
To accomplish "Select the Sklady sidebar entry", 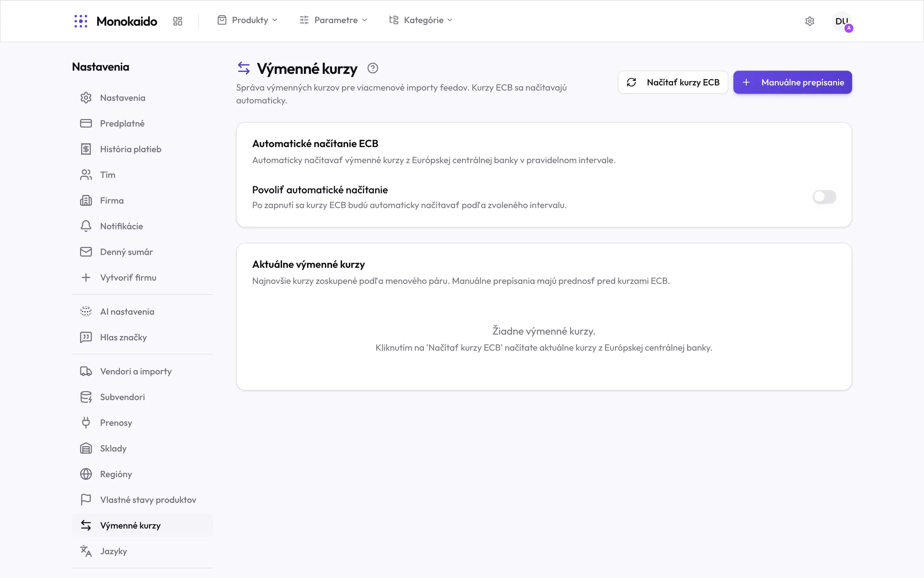I will coord(142,448).
